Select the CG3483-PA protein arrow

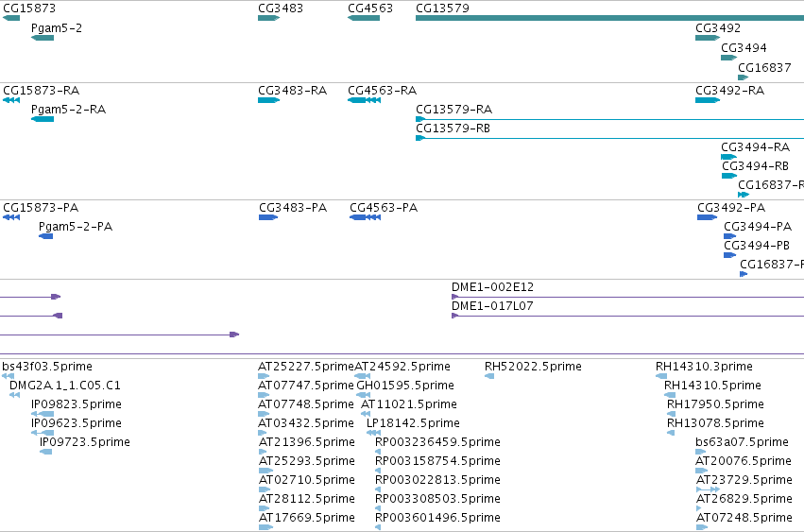pyautogui.click(x=268, y=217)
